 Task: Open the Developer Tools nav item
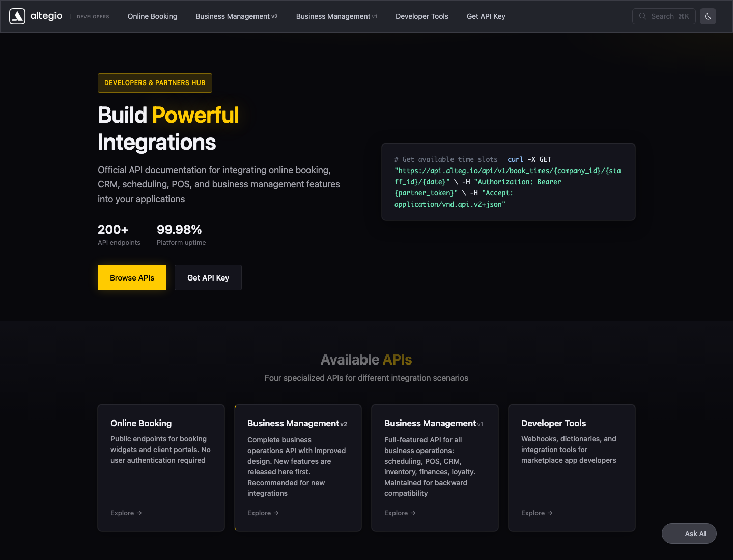click(422, 16)
